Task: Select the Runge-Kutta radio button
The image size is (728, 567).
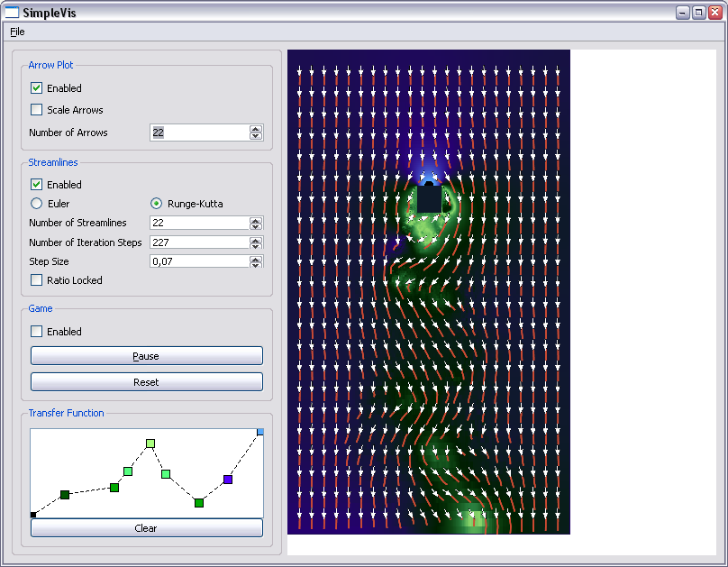Action: (x=157, y=204)
